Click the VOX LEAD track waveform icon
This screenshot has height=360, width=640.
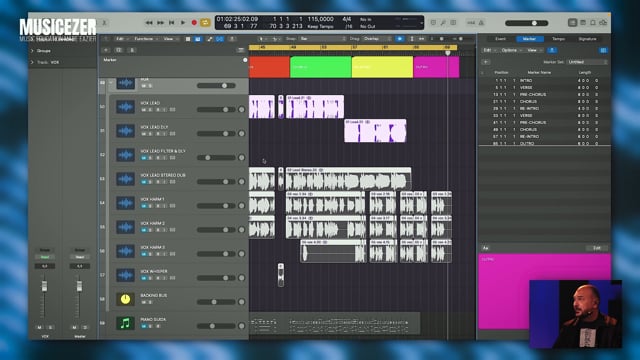[125, 107]
